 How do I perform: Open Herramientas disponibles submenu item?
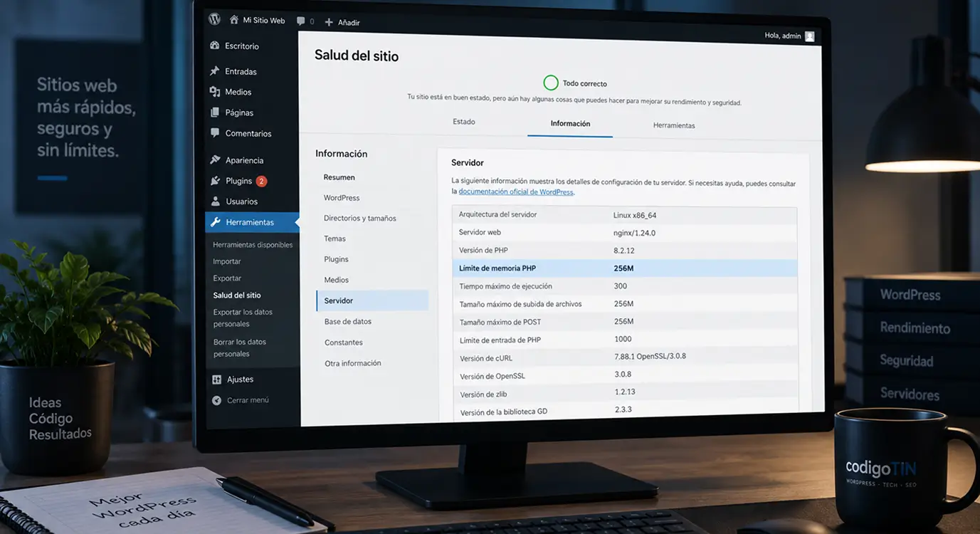tap(253, 245)
